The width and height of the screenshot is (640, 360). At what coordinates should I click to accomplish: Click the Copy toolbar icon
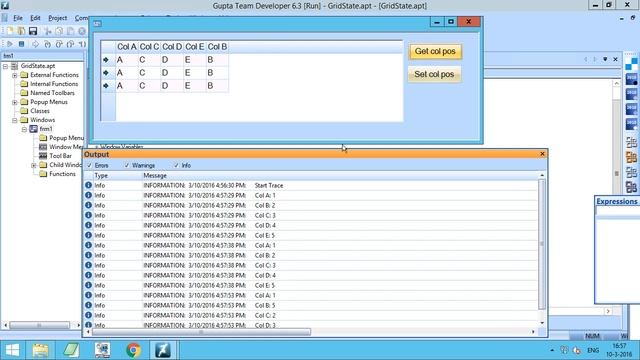[x=59, y=31]
